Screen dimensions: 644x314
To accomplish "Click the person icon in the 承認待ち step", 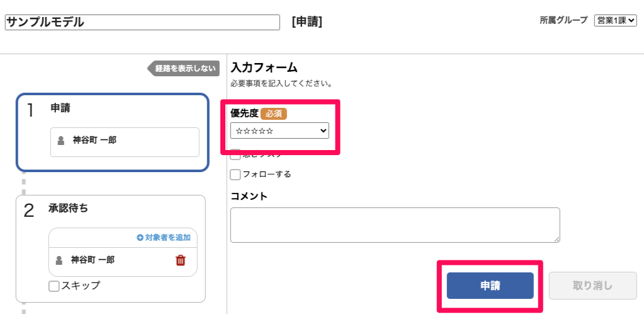I will [x=59, y=260].
